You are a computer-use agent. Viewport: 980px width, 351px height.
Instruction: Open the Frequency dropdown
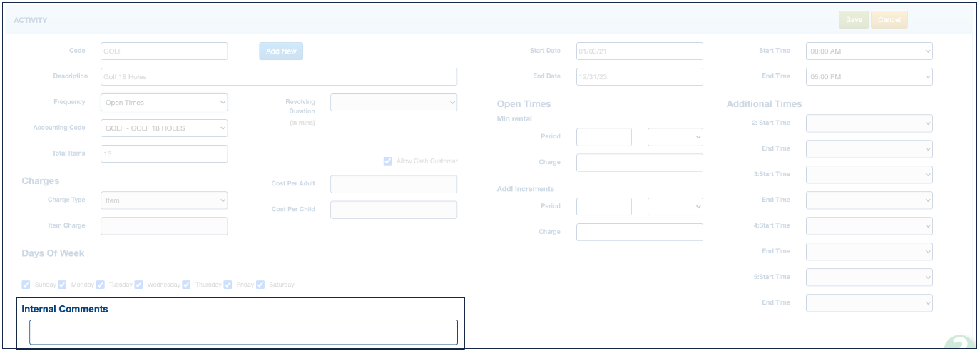pos(164,103)
